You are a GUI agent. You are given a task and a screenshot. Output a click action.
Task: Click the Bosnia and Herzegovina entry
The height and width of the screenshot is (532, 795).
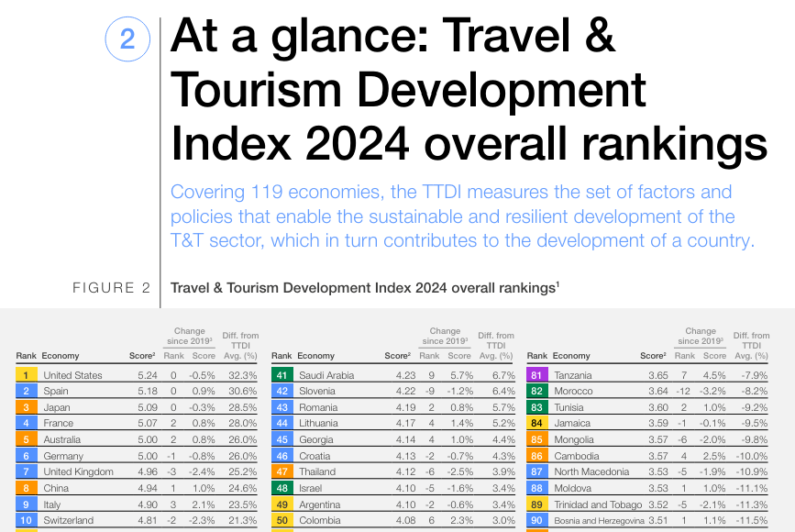tap(600, 520)
